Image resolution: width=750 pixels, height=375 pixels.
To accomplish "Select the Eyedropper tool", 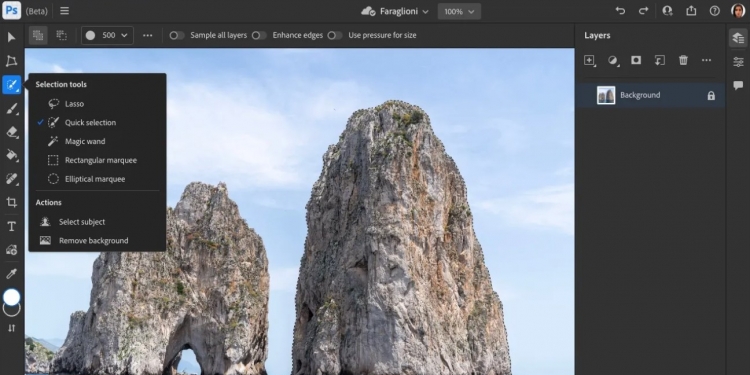I will [11, 274].
